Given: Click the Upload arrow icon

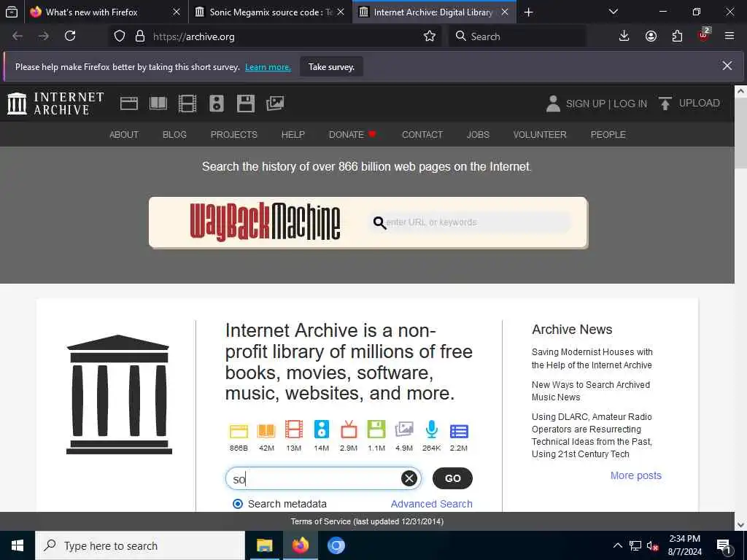Looking at the screenshot, I should (665, 104).
